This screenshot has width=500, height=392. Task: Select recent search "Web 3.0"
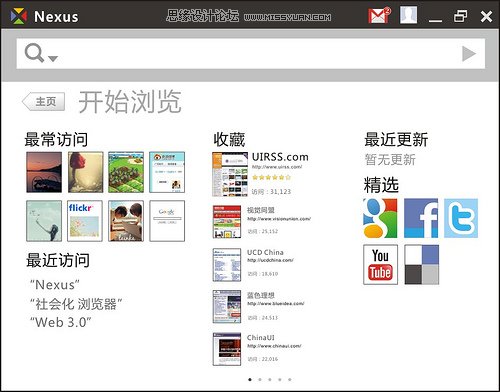(61, 322)
